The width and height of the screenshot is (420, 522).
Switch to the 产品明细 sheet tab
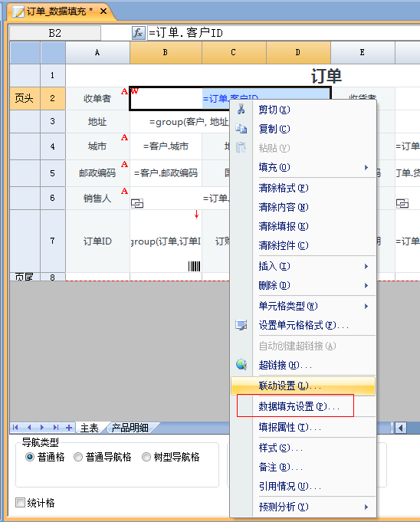(x=130, y=428)
